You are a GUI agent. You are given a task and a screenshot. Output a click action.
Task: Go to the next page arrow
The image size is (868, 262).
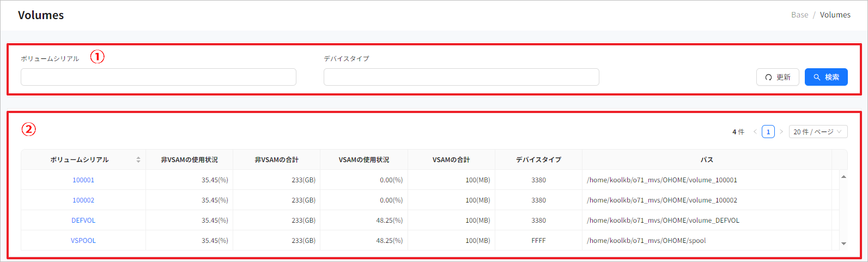(x=781, y=132)
